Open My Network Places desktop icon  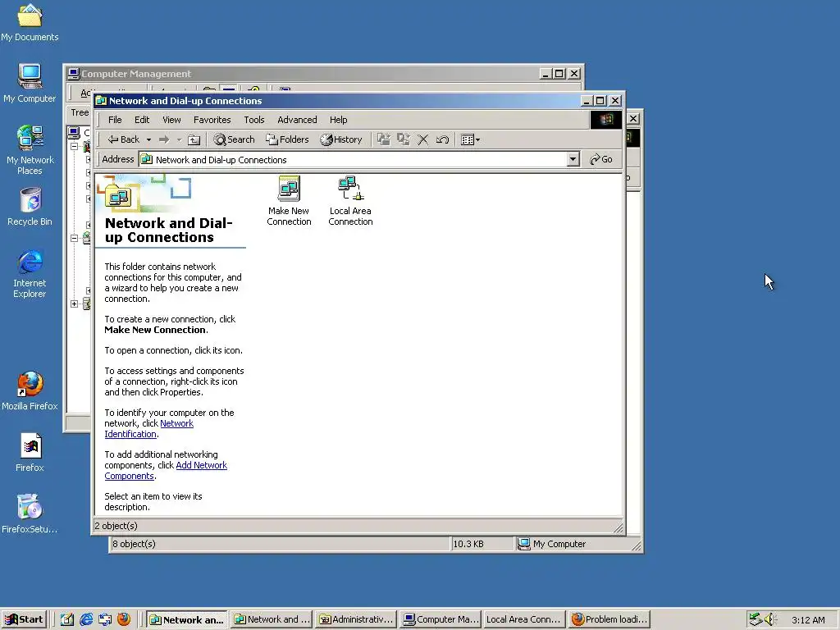(x=30, y=150)
